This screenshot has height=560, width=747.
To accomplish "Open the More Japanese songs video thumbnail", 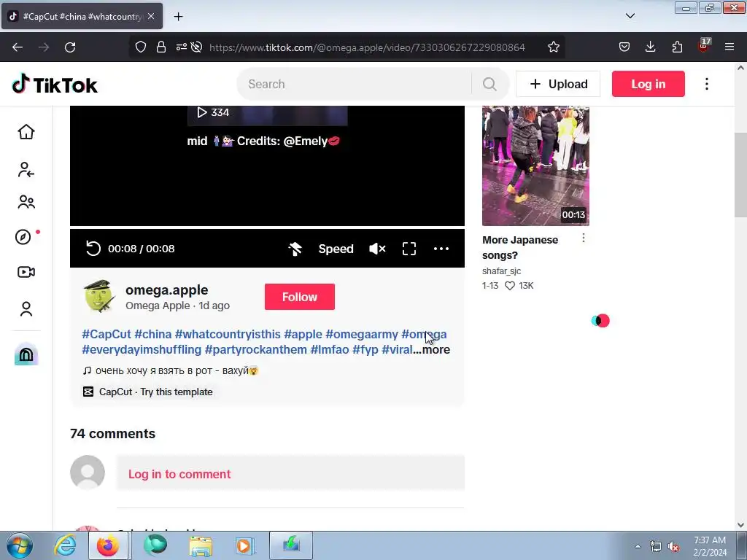I will tap(535, 166).
